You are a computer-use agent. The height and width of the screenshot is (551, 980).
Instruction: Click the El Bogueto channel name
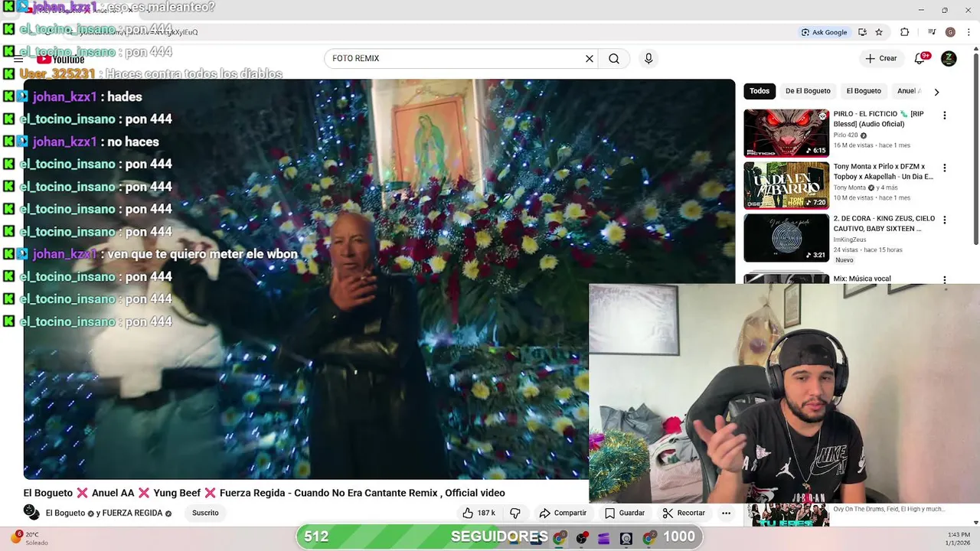(x=65, y=513)
